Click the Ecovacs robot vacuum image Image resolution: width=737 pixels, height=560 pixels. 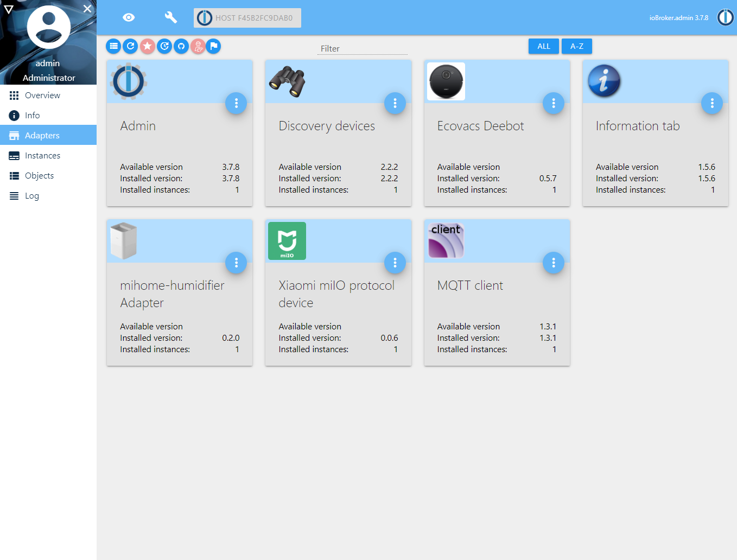pos(446,81)
